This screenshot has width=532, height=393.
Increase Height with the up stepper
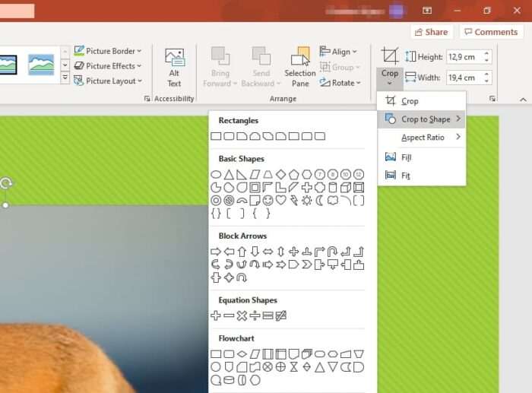tap(487, 53)
